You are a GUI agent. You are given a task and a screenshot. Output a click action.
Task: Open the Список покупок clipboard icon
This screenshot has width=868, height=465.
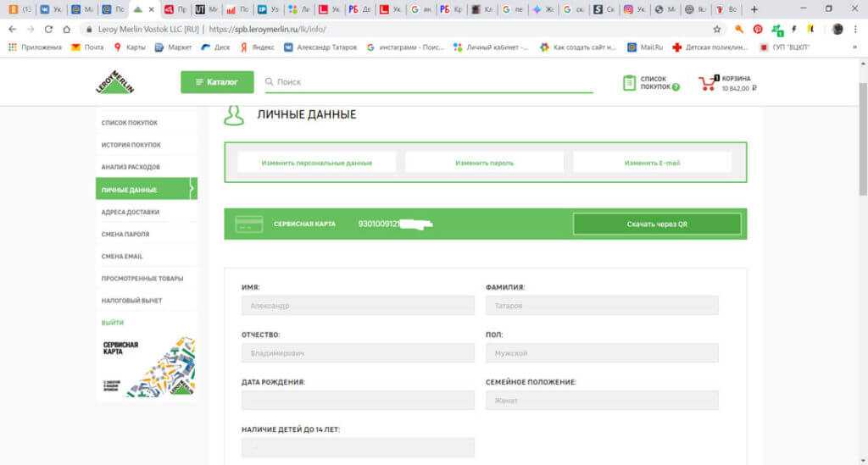(629, 83)
